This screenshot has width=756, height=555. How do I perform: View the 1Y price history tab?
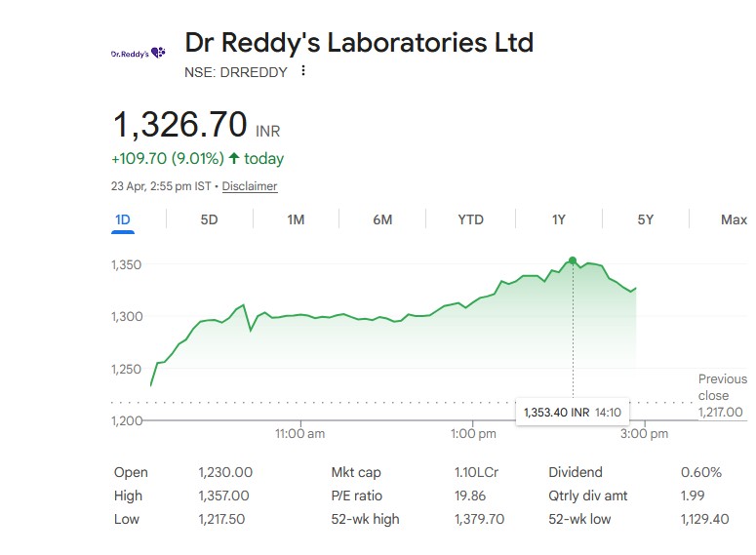click(558, 219)
